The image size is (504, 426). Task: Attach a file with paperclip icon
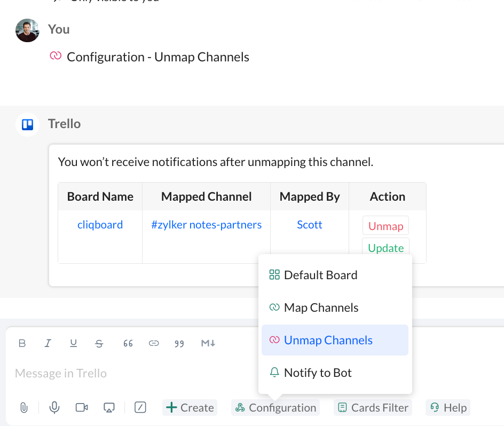point(24,408)
